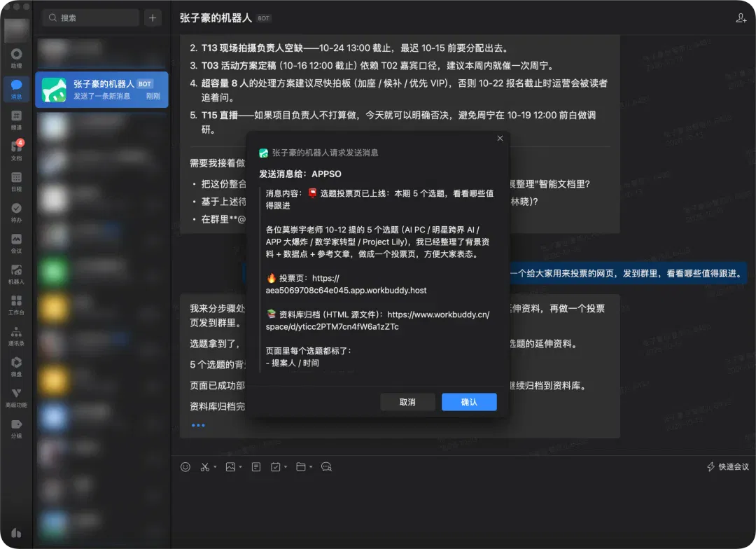
Task: Open the workbuddy.cn space archive link
Action: pos(377,320)
